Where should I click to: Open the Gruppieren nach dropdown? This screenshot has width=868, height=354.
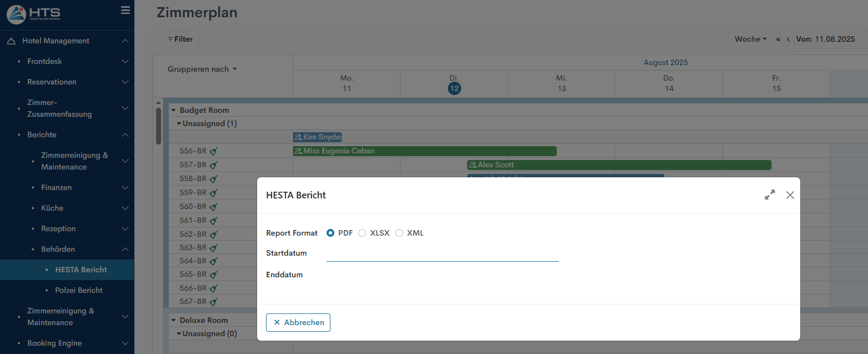click(202, 69)
